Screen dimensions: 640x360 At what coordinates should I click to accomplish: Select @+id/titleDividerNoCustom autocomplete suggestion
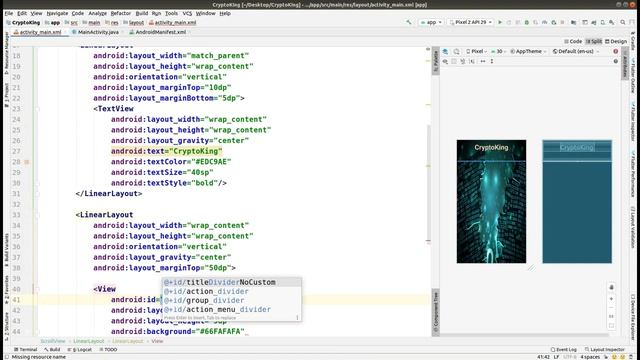pyautogui.click(x=232, y=282)
